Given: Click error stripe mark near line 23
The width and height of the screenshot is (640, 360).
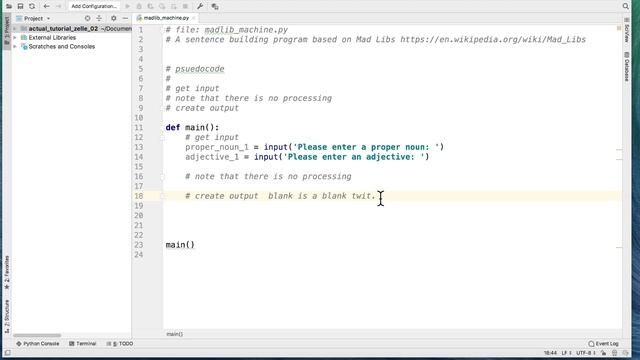Looking at the screenshot, I should click(619, 247).
